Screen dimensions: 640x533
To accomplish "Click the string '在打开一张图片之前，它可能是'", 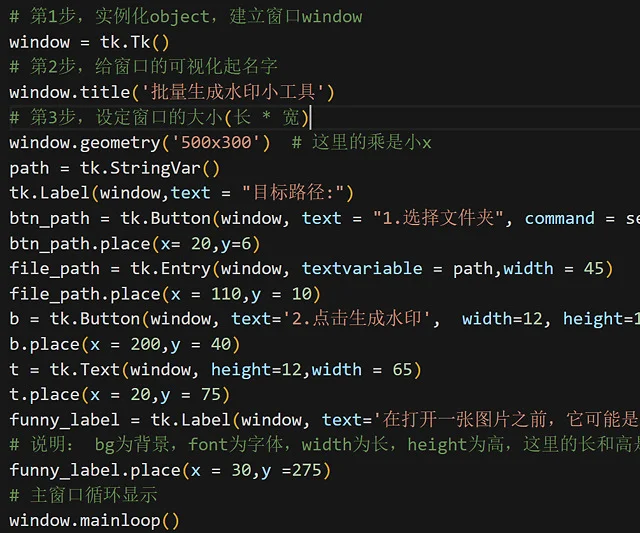I will click(507, 420).
